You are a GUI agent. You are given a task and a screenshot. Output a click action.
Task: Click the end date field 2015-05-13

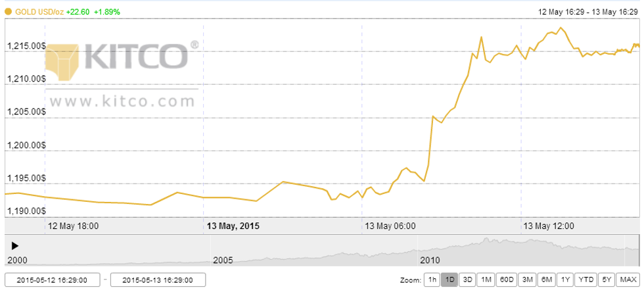(x=158, y=280)
